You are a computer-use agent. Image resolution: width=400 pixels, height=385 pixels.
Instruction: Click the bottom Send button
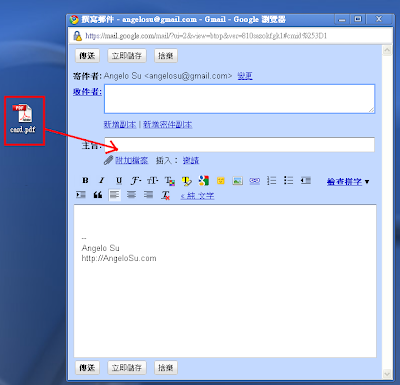tap(87, 368)
